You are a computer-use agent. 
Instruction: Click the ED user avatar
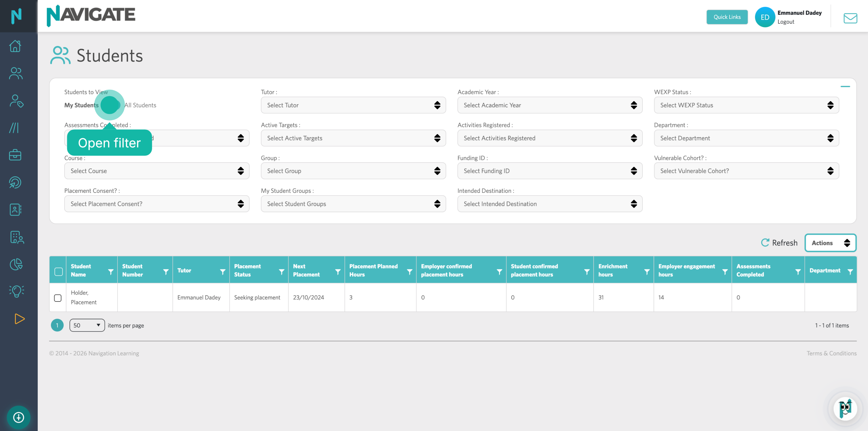(764, 17)
